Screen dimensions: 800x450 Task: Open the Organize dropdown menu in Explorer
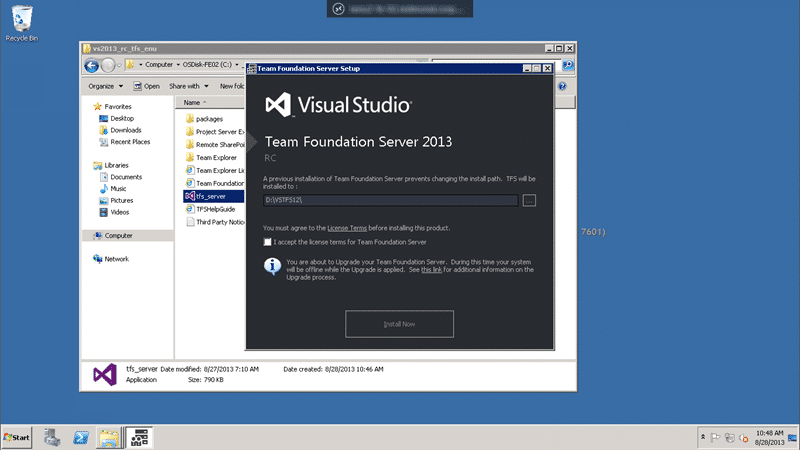pos(105,86)
